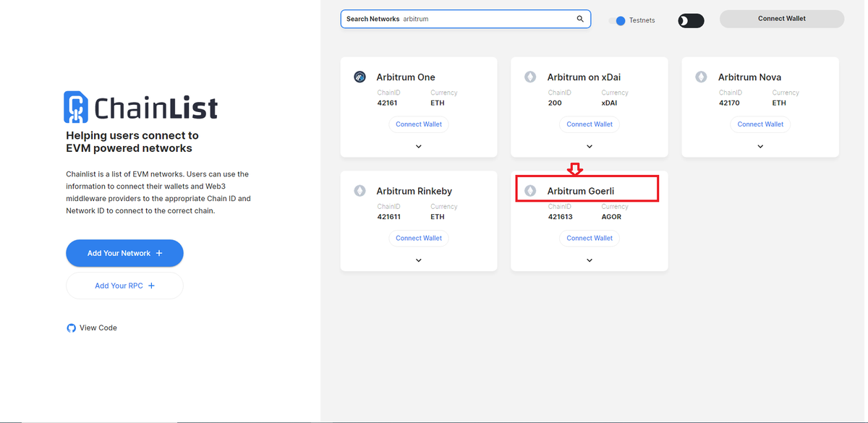Click the Arbitrum One title

pos(406,77)
